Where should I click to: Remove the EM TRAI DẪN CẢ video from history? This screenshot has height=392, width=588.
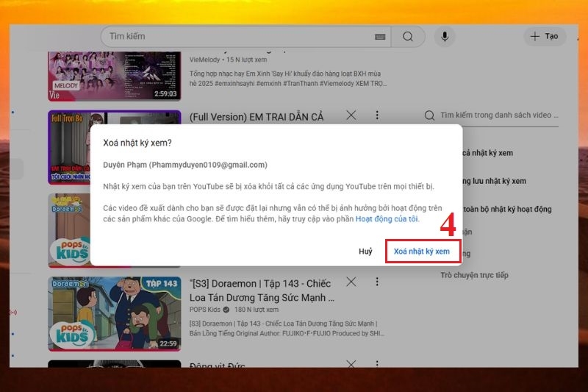click(x=351, y=115)
